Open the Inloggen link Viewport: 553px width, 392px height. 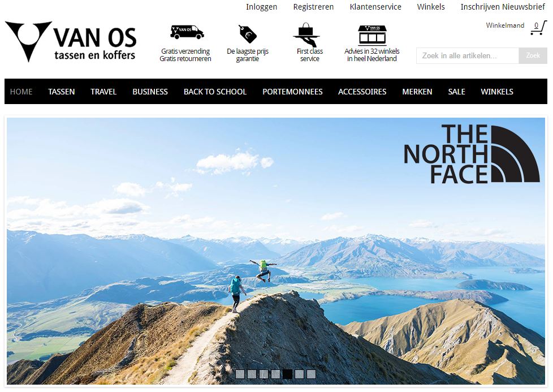[x=261, y=7]
